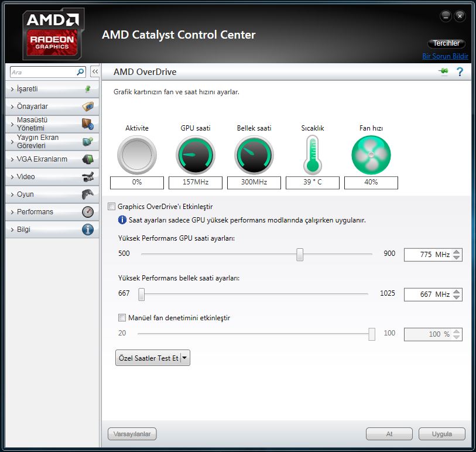Open help with the question mark icon
Viewport: 476px width, 452px height.
[460, 72]
